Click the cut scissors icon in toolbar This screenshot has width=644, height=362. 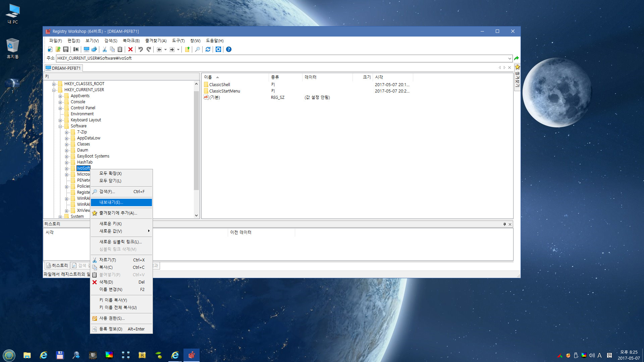tap(105, 50)
